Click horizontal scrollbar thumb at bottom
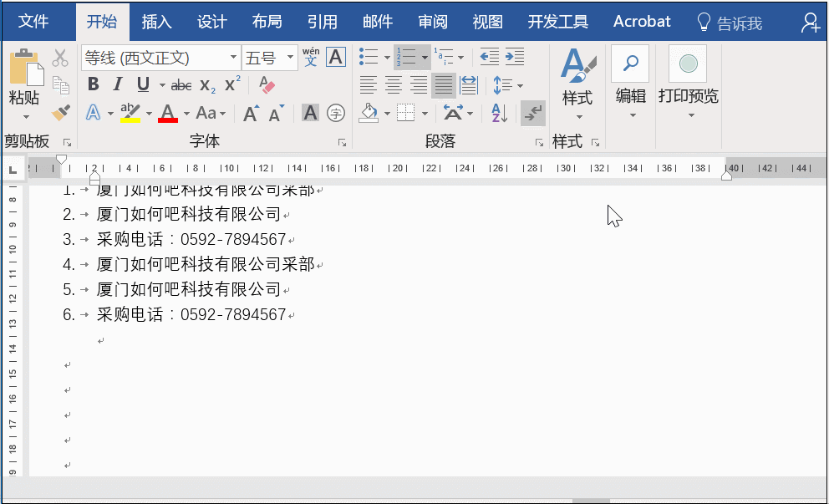The width and height of the screenshot is (829, 504). [591, 501]
